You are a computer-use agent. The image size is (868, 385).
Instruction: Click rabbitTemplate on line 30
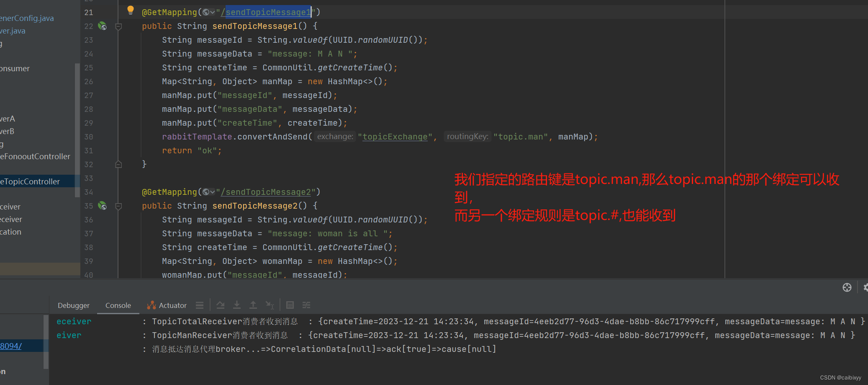tap(197, 137)
